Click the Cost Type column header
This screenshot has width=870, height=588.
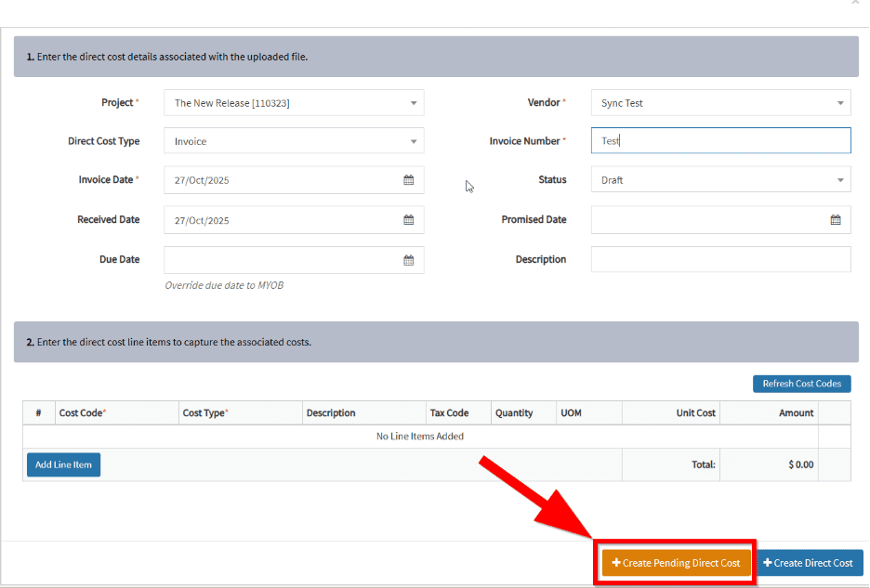pyautogui.click(x=205, y=412)
